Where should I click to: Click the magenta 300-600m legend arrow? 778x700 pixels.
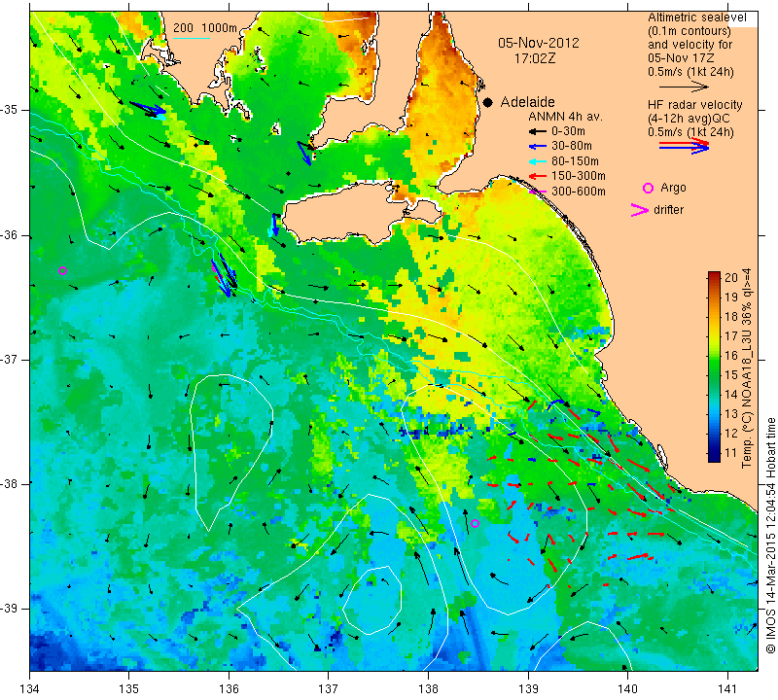538,192
